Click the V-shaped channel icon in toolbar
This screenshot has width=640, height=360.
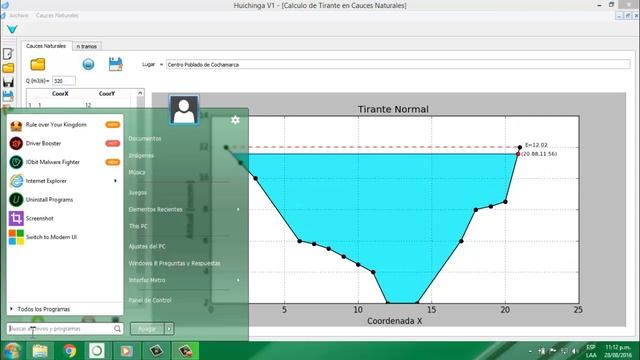point(12,29)
